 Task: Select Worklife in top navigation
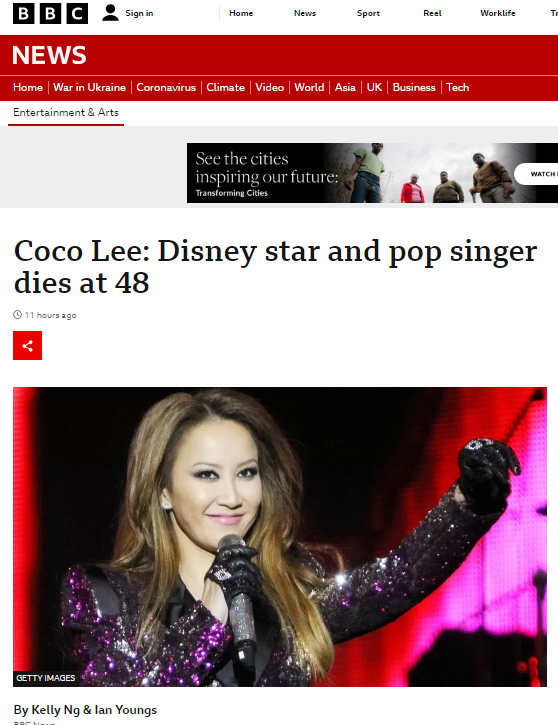(x=497, y=13)
